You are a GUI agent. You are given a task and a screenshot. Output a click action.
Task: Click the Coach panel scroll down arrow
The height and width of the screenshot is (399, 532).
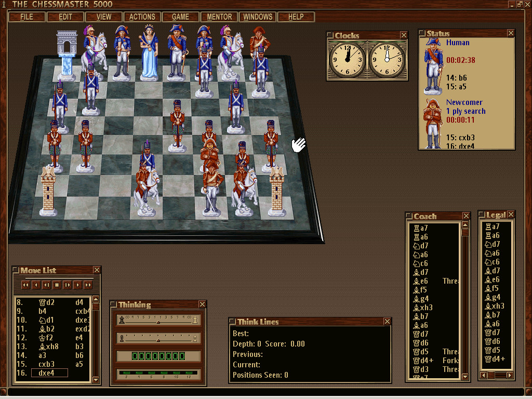coord(465,376)
